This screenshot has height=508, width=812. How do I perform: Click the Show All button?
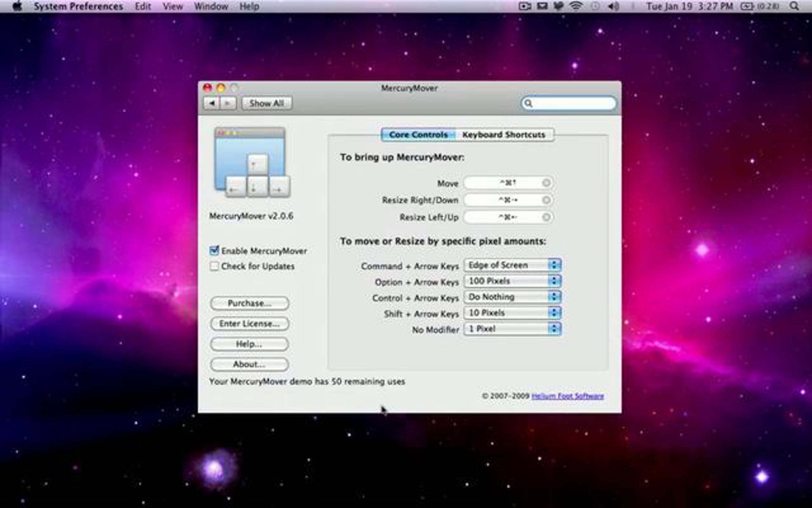coord(267,103)
